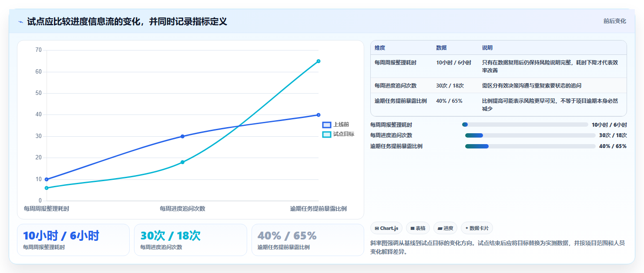Viewport: 644px width, 273px height.
Task: Click the lightning icon beside the title
Action: 20,22
